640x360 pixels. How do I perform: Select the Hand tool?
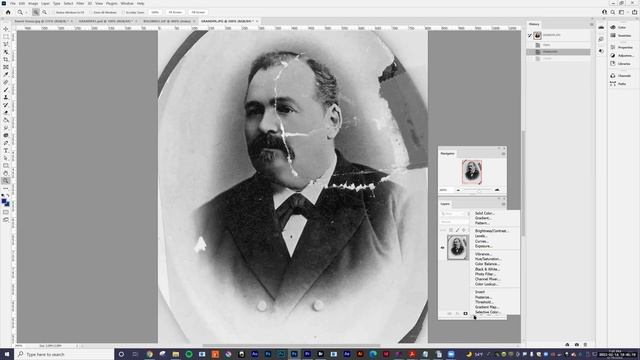[6, 173]
